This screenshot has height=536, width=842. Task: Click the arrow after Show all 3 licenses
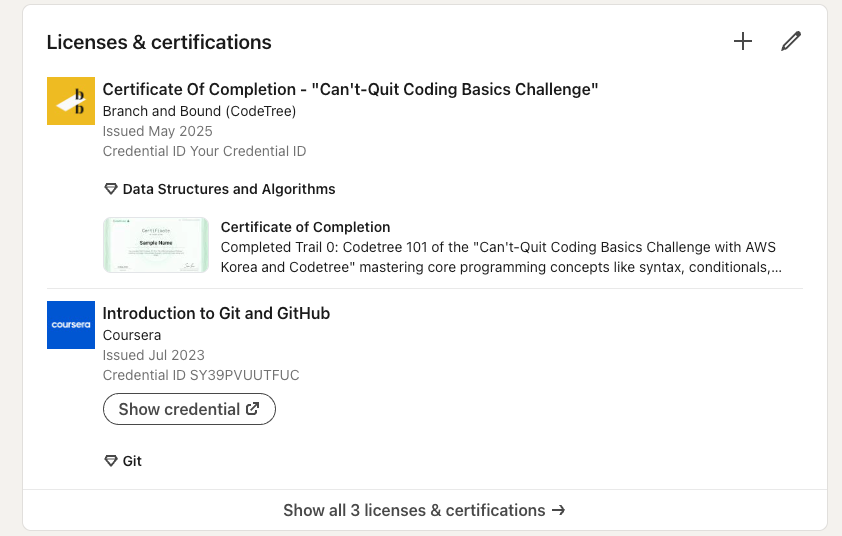pyautogui.click(x=558, y=510)
